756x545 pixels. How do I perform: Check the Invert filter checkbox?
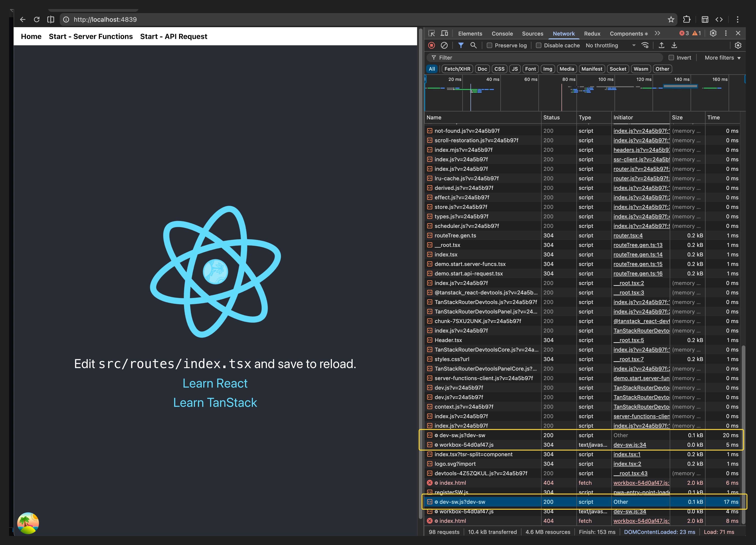[x=671, y=58]
